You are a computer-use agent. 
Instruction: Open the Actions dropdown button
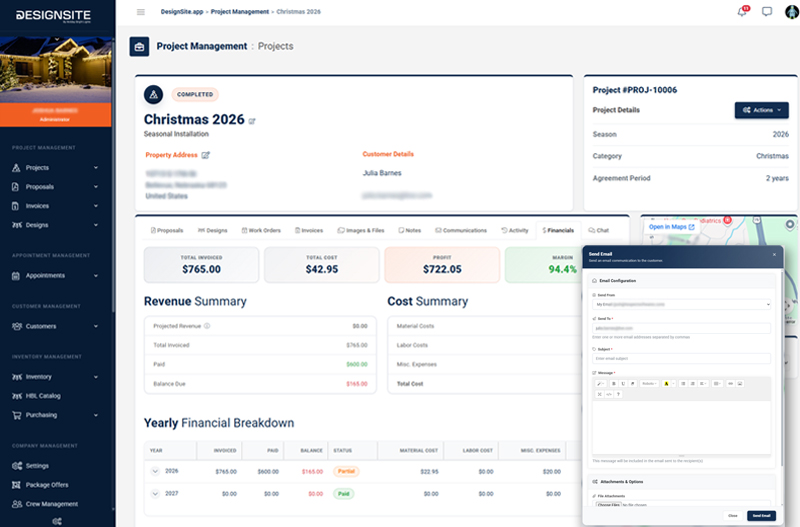point(762,110)
